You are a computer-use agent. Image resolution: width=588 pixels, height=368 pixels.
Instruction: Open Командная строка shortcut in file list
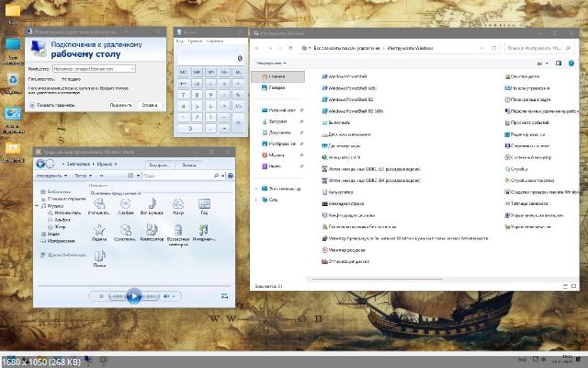point(345,204)
